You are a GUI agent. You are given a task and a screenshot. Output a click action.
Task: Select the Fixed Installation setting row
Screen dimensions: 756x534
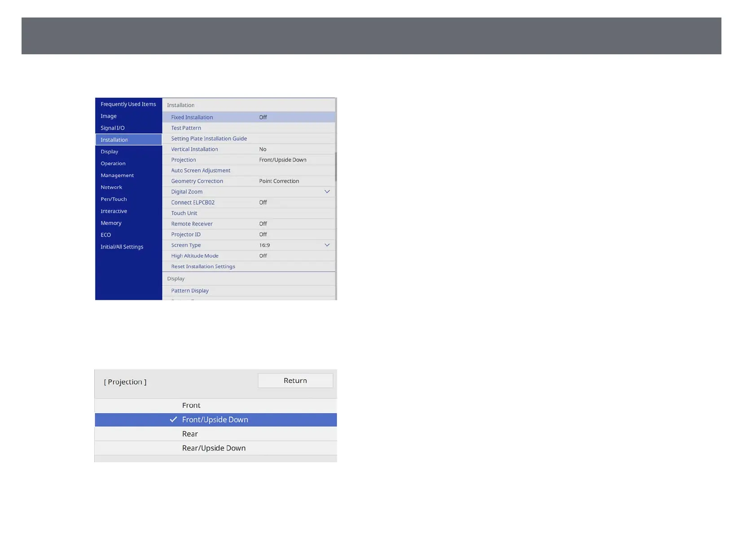point(249,117)
